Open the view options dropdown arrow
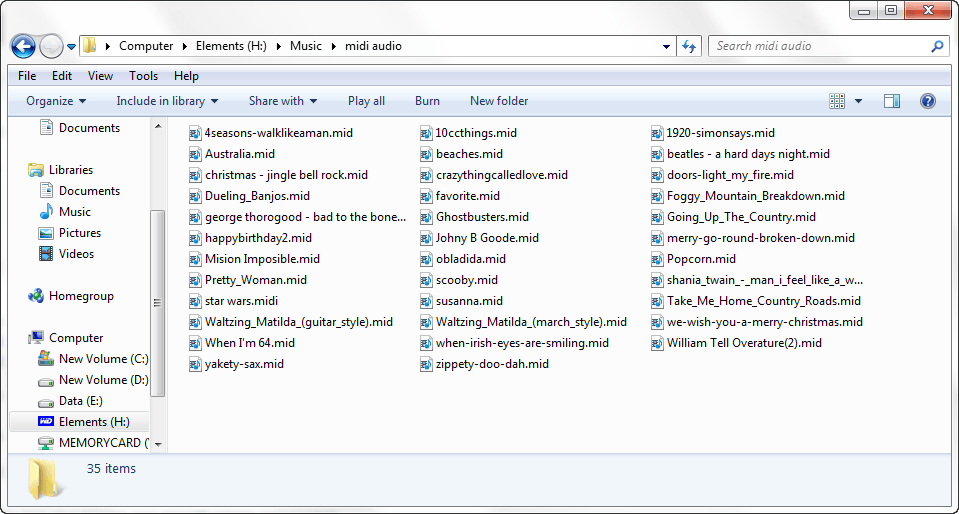Viewport: 959px width, 514px height. point(858,101)
